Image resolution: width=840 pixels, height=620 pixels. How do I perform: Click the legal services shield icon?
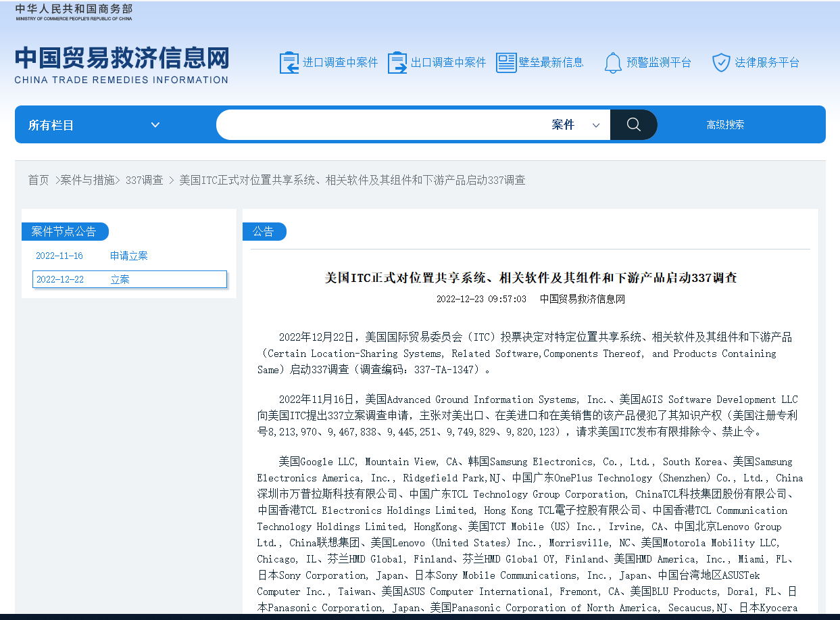pyautogui.click(x=721, y=62)
